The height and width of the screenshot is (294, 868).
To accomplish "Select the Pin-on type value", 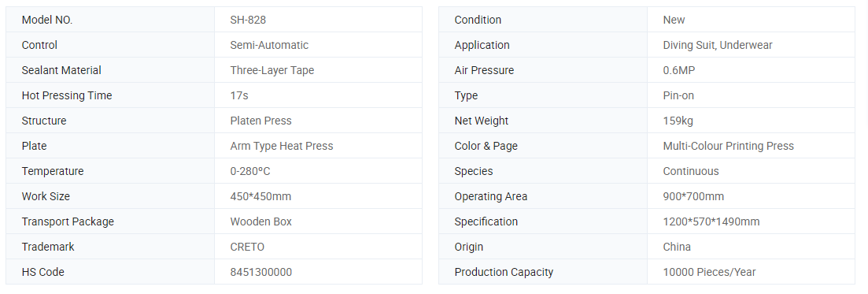I will (678, 95).
